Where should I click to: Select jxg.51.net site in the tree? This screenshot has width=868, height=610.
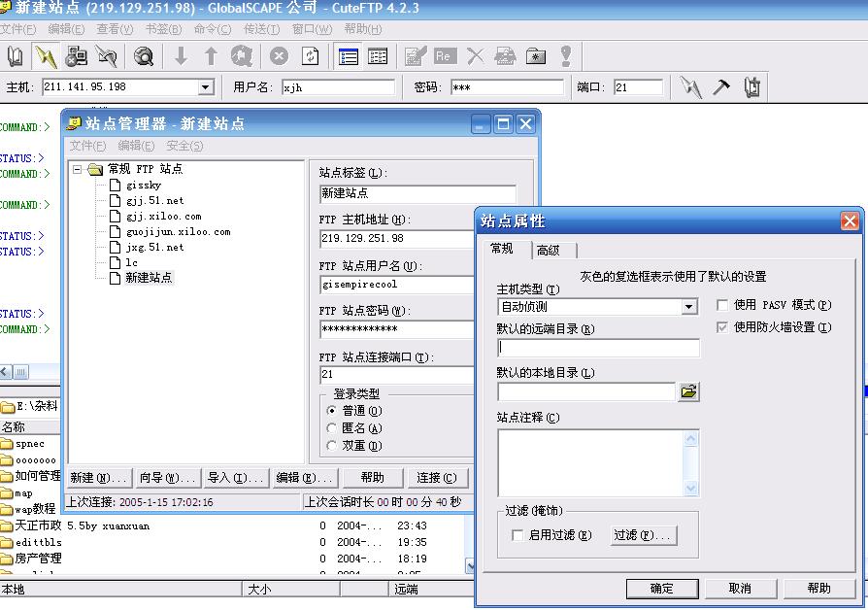point(155,247)
